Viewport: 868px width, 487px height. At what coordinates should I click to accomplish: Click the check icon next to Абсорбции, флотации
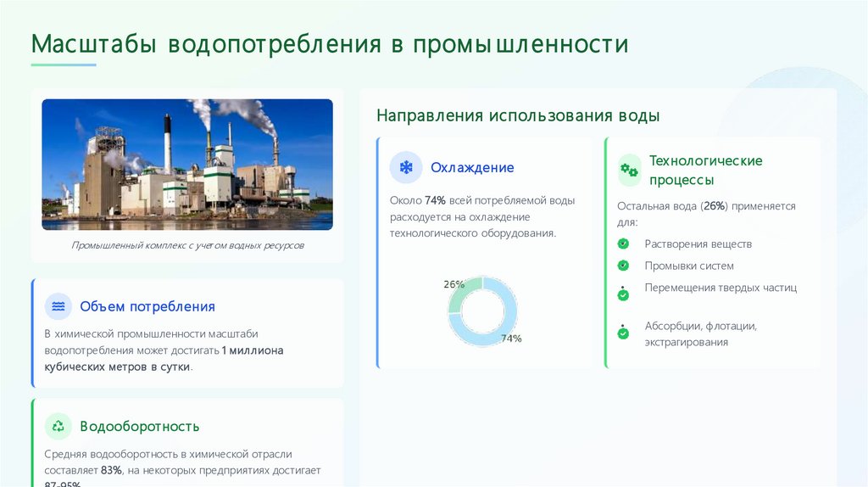pyautogui.click(x=623, y=333)
